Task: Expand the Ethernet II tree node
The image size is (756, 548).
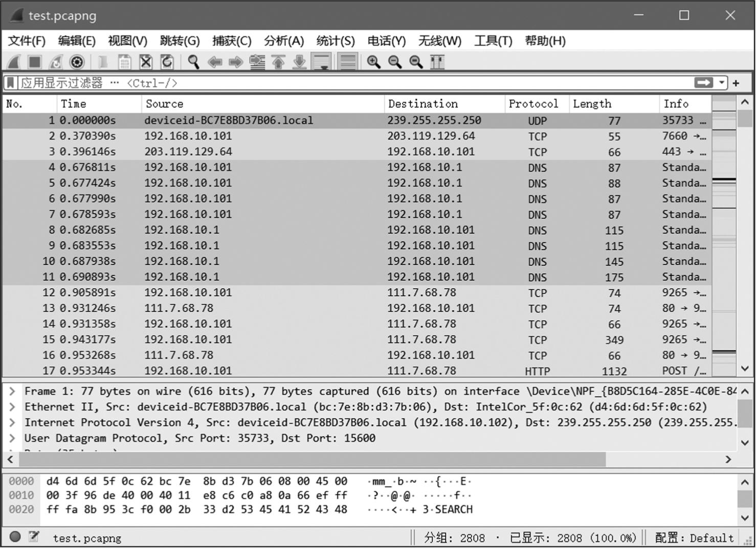Action: pos(12,407)
